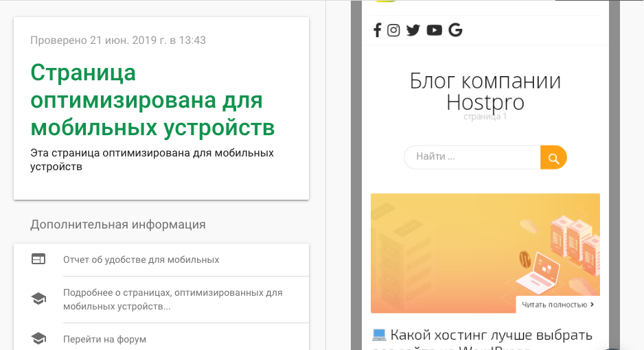Open the Instagram icon in preview
This screenshot has width=644, height=350.
[x=393, y=30]
